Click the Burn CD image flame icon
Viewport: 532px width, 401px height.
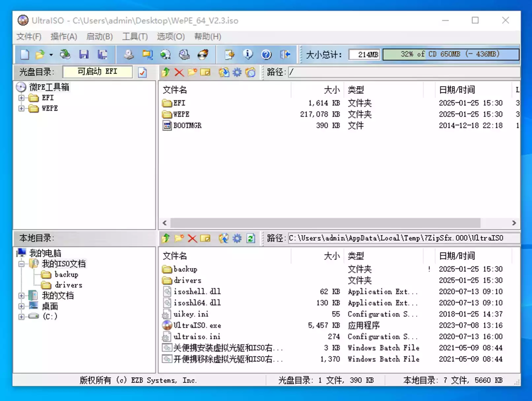pos(203,55)
